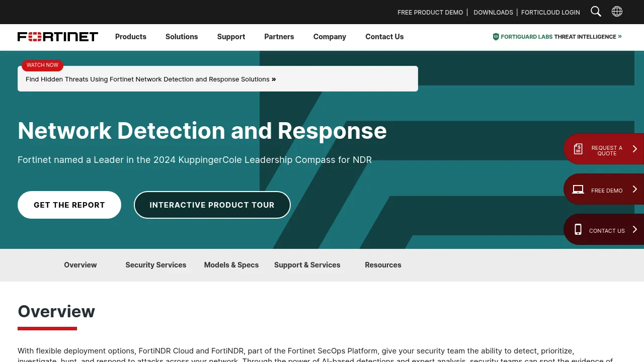Click the Get the Report button
644x362 pixels.
[69, 205]
